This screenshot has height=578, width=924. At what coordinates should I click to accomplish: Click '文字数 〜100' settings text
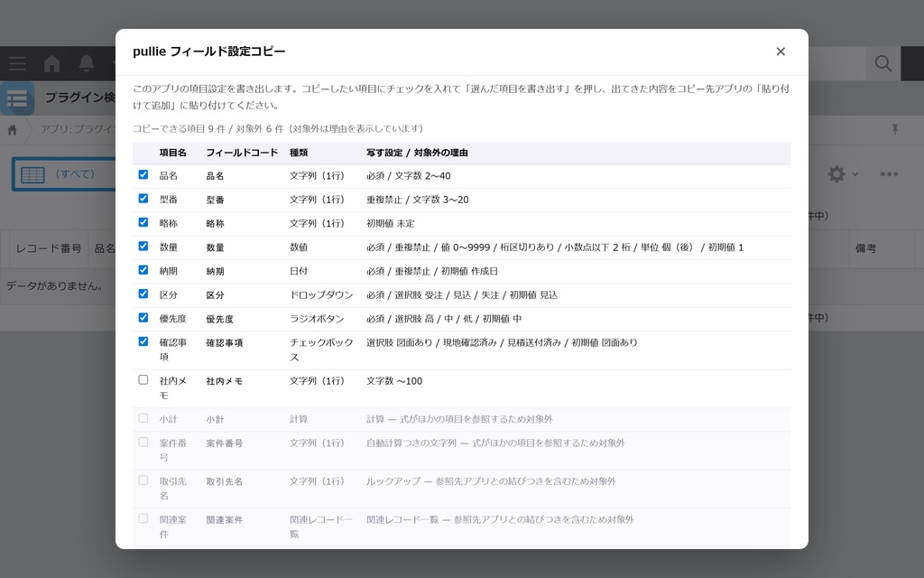pos(394,381)
